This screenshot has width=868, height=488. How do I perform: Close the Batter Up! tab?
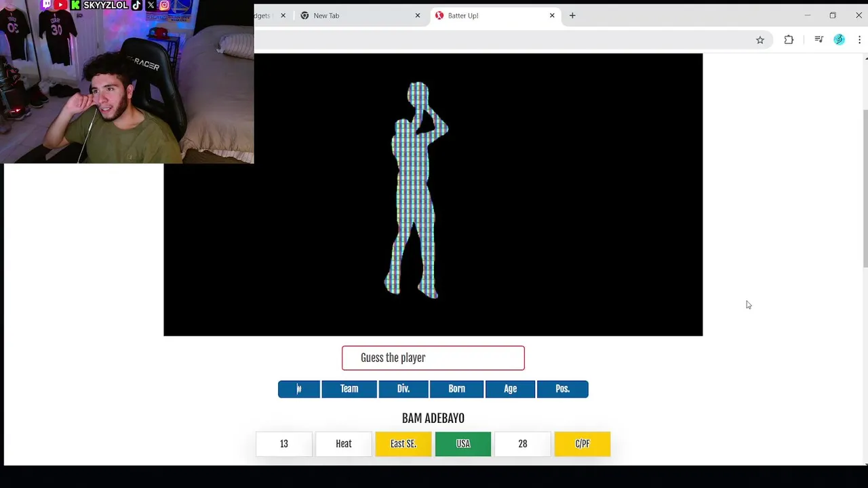pyautogui.click(x=552, y=16)
